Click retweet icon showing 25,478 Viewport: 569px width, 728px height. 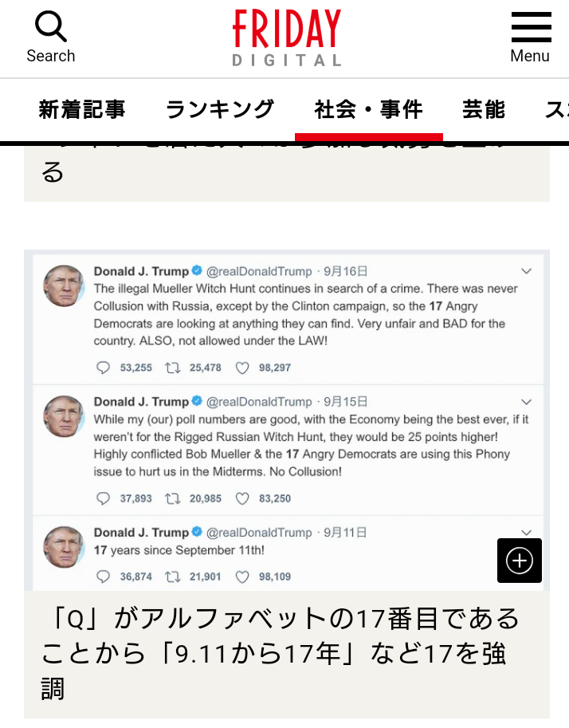tap(173, 368)
